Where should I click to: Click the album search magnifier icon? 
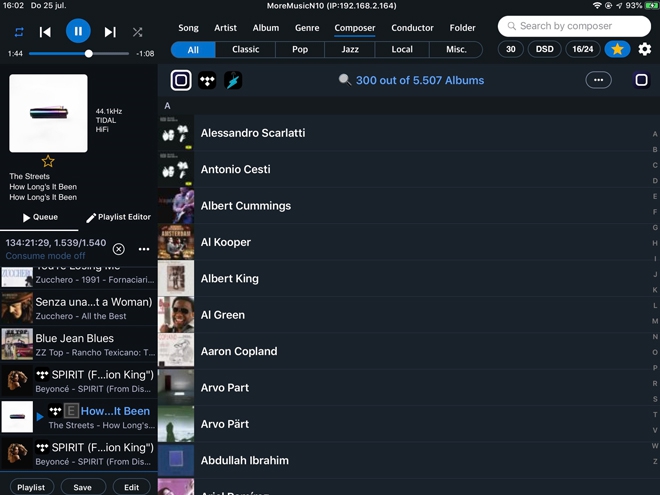pos(345,80)
